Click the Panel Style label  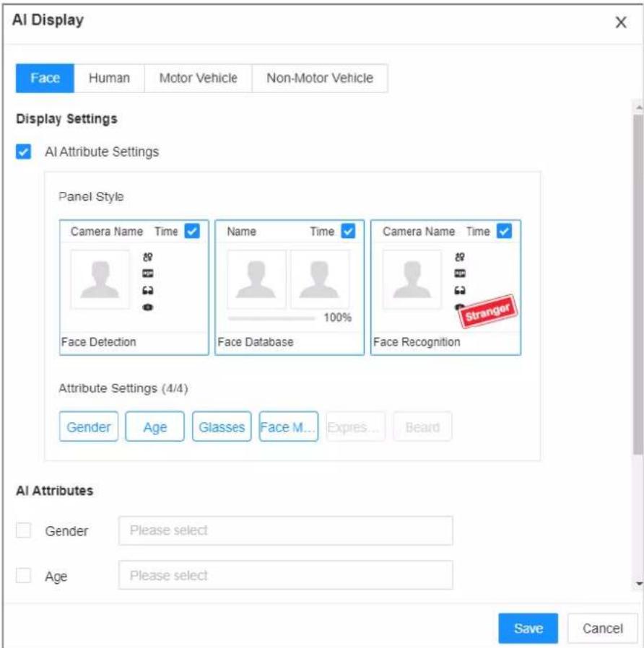click(91, 196)
